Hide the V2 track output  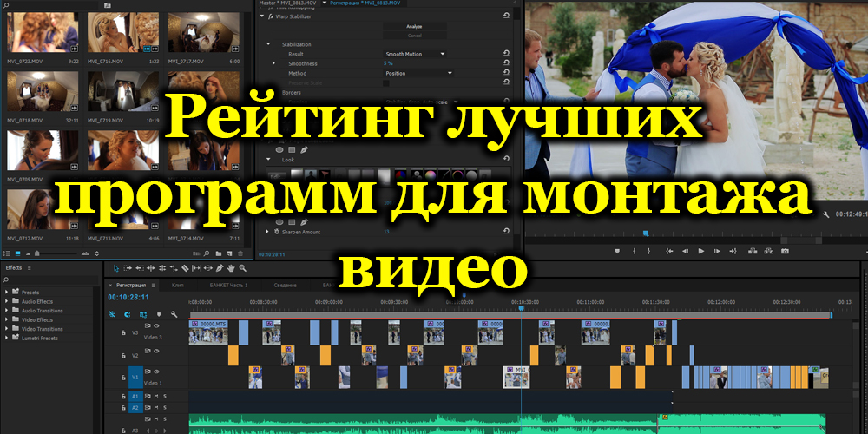pyautogui.click(x=156, y=351)
